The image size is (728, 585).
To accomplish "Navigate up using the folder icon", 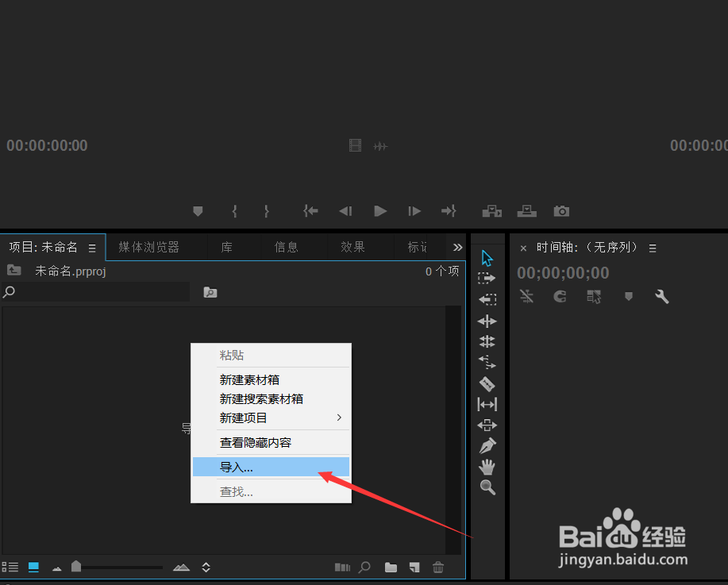I will (14, 270).
